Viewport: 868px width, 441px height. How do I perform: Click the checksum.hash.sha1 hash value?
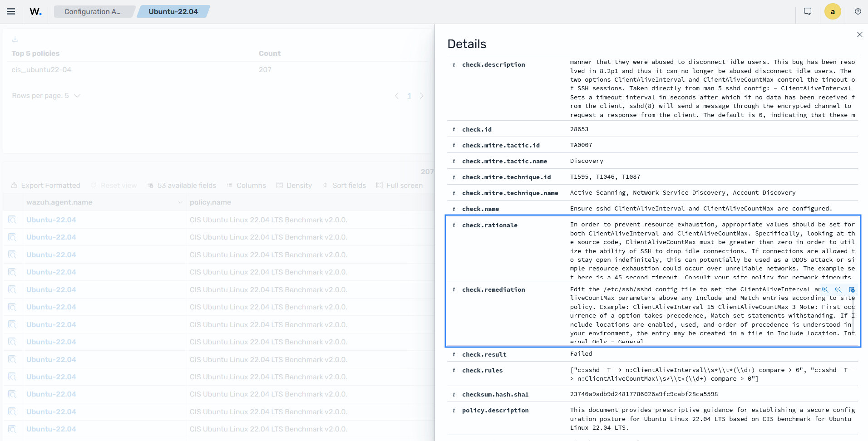[644, 394]
